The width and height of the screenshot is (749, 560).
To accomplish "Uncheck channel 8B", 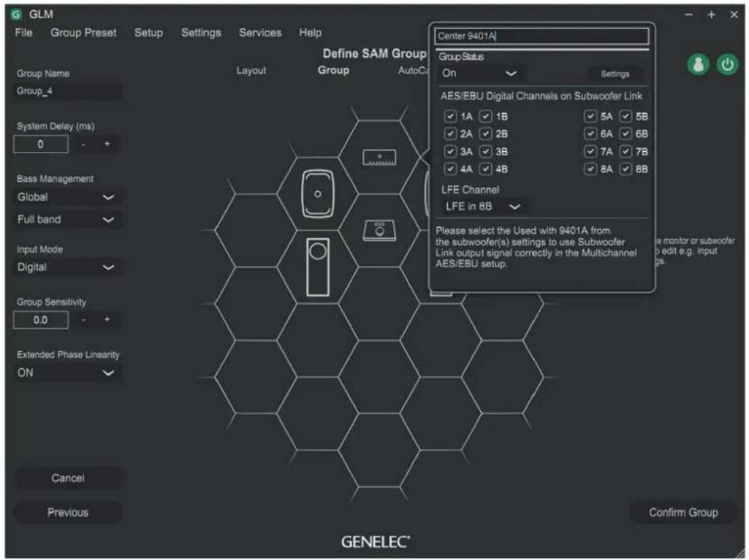I will (x=626, y=169).
